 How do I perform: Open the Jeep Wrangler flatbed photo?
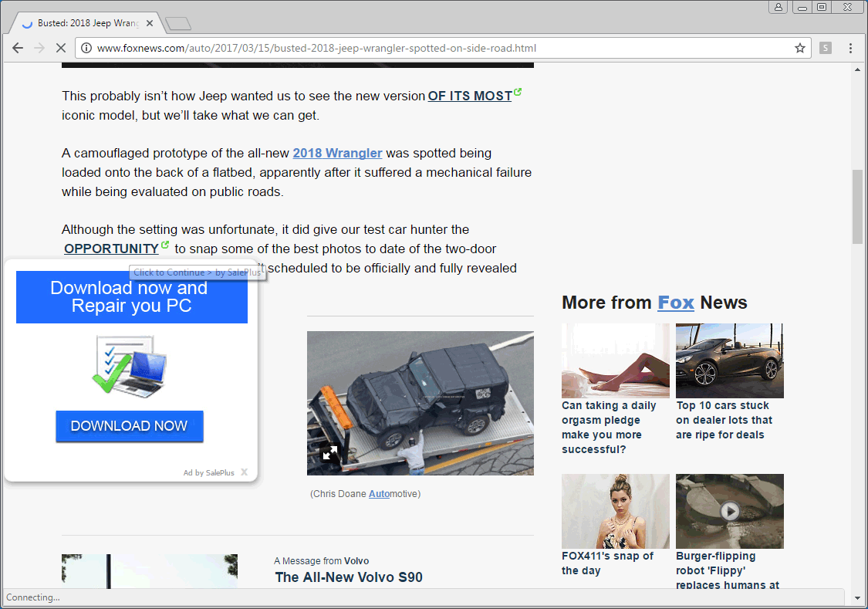pos(420,403)
